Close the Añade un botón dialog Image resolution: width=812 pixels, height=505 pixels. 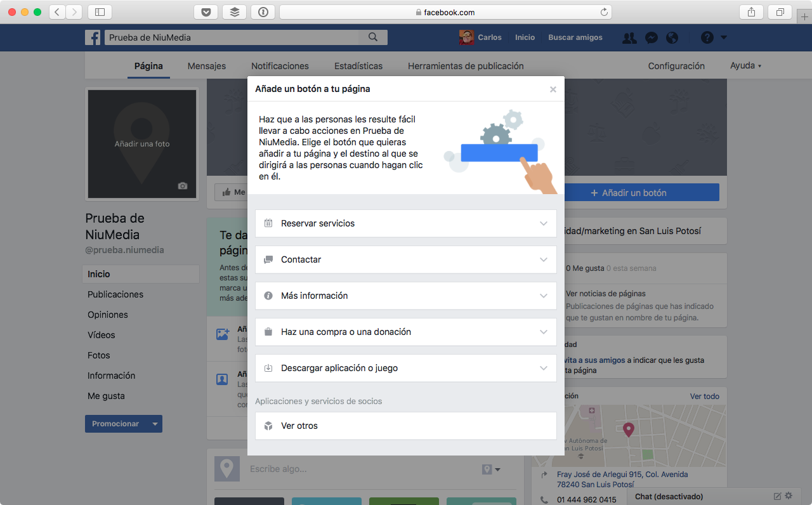[x=553, y=89]
